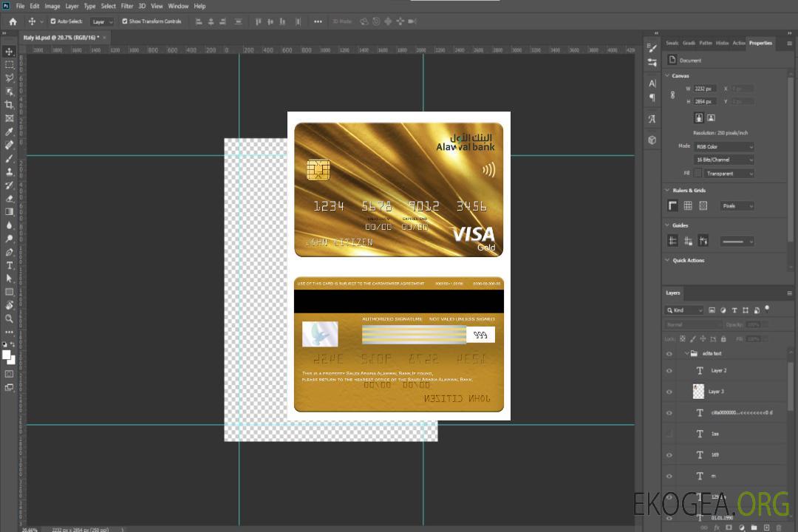Switch to the History panel tab
The width and height of the screenshot is (798, 532).
tap(722, 44)
